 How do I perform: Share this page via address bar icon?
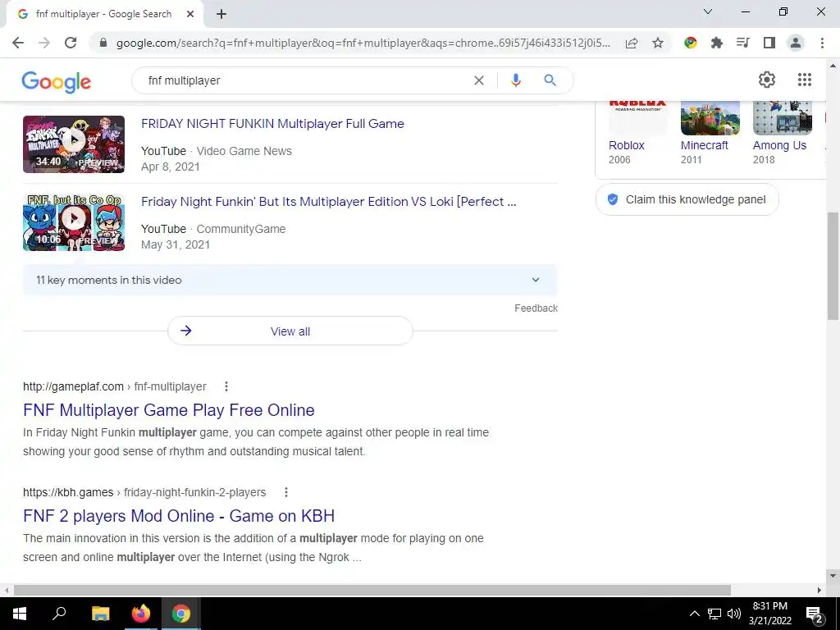tap(632, 43)
